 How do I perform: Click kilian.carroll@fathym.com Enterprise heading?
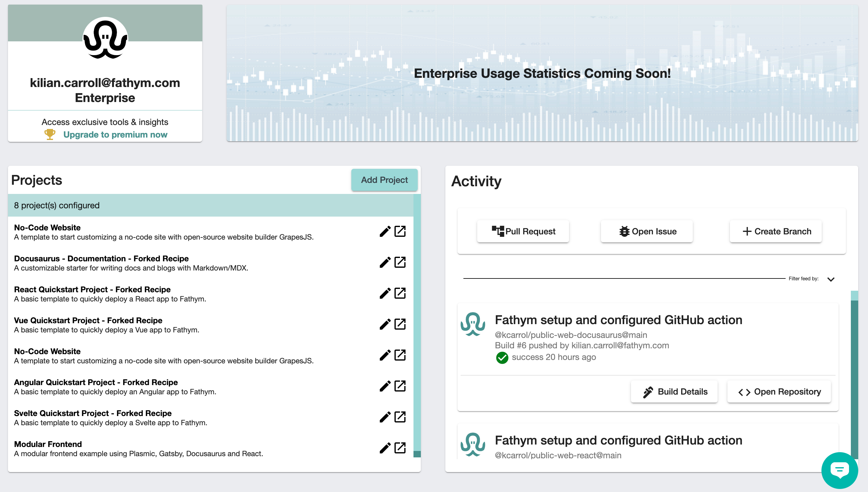(105, 90)
